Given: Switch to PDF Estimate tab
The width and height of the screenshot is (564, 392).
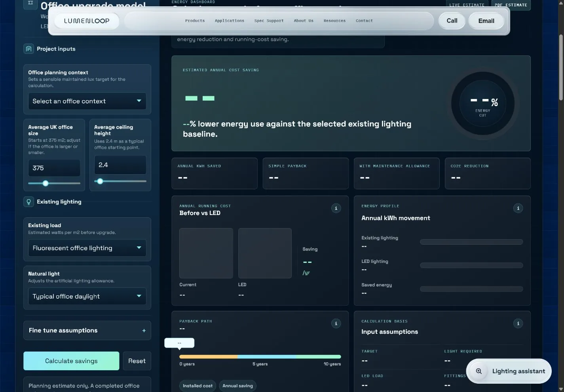Looking at the screenshot, I should coord(511,5).
